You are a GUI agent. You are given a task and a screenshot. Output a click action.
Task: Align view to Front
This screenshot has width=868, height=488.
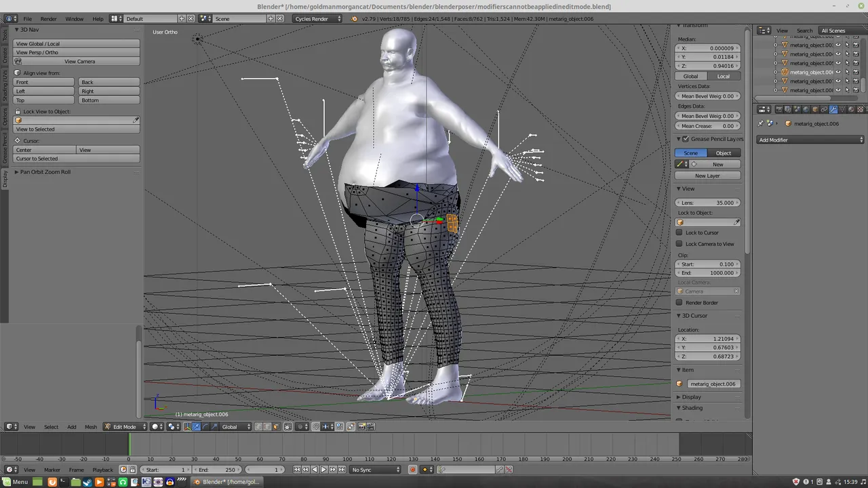pos(44,82)
